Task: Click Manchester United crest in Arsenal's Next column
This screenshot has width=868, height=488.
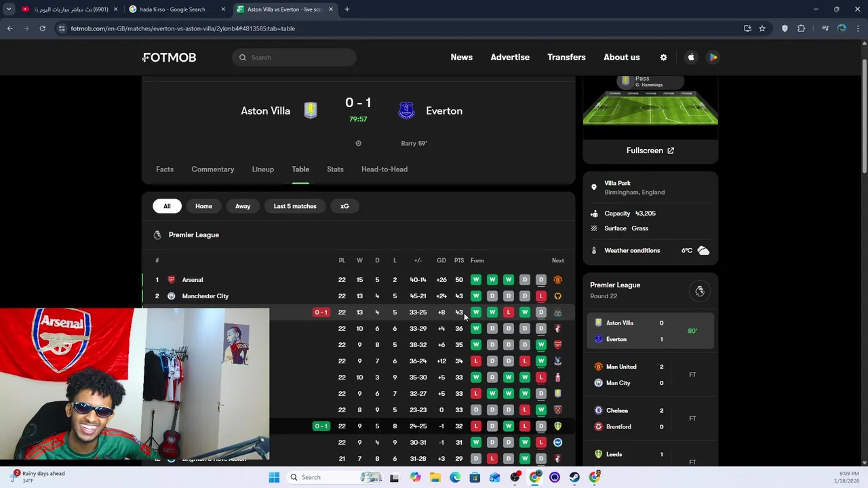Action: click(x=557, y=280)
